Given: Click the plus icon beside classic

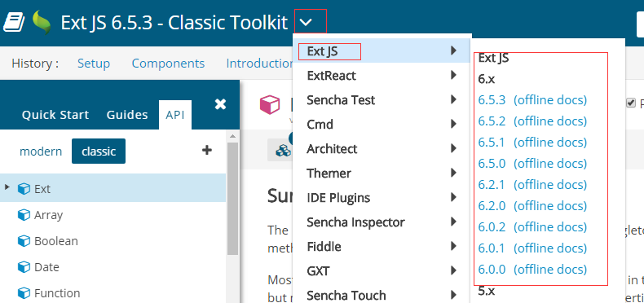Looking at the screenshot, I should click(x=207, y=150).
